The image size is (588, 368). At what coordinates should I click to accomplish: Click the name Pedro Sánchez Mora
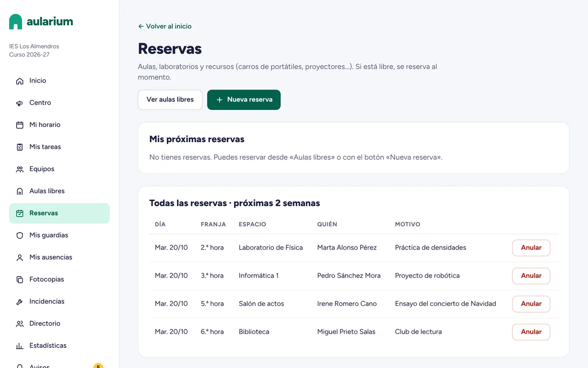pos(349,276)
